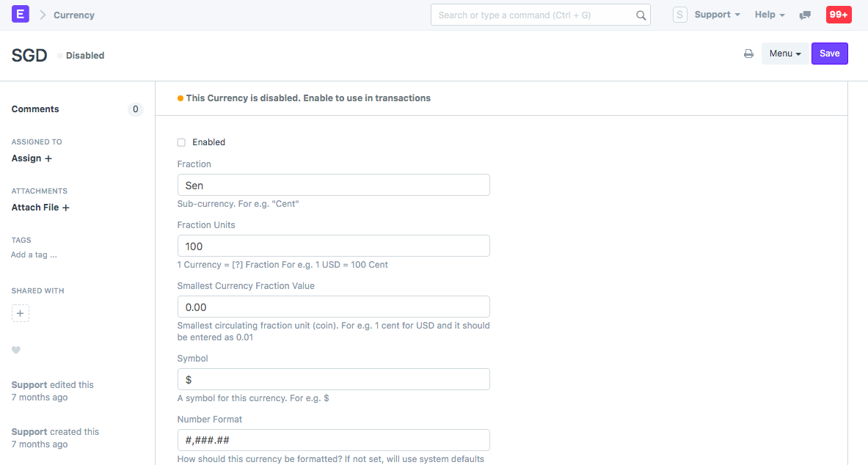The width and height of the screenshot is (868, 465).
Task: Click the print icon
Action: point(748,54)
